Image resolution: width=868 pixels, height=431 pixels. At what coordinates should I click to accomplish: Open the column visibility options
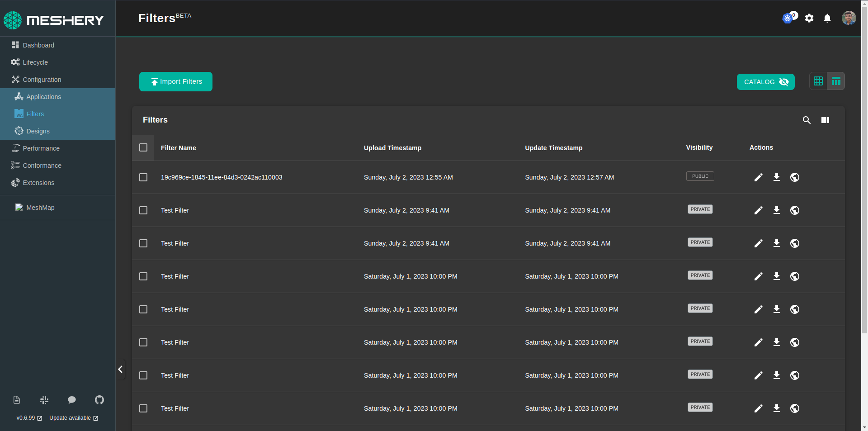pos(826,120)
